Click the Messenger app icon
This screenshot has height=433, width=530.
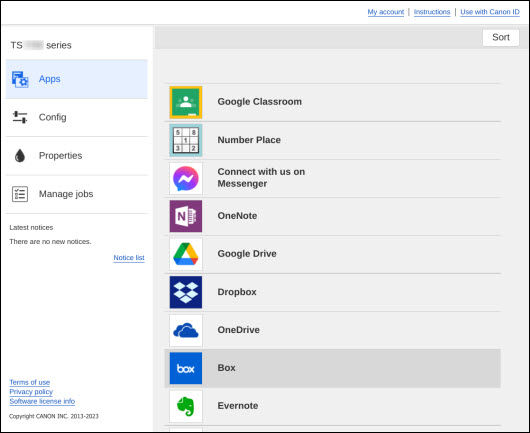tap(186, 178)
